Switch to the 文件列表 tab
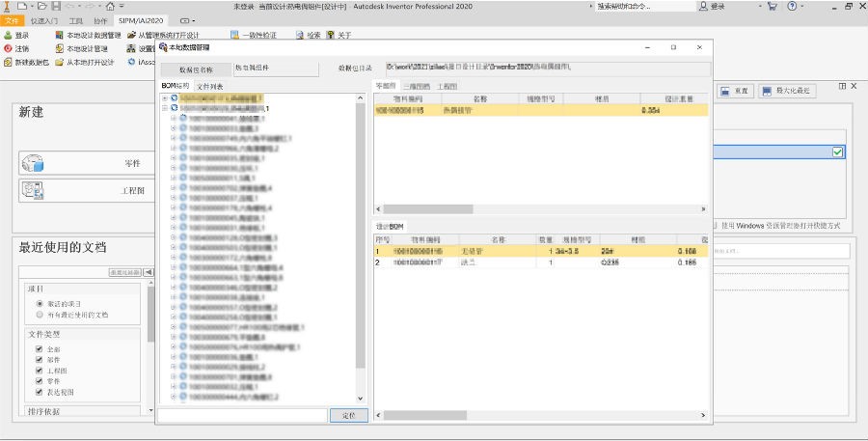The height and width of the screenshot is (441, 868). point(209,87)
